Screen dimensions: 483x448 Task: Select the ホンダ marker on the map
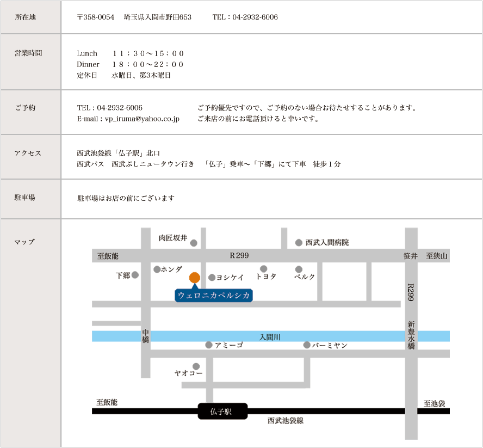point(157,268)
